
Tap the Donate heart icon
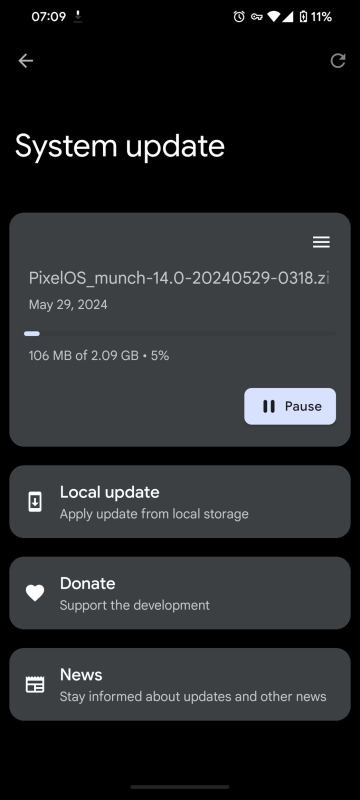(35, 593)
